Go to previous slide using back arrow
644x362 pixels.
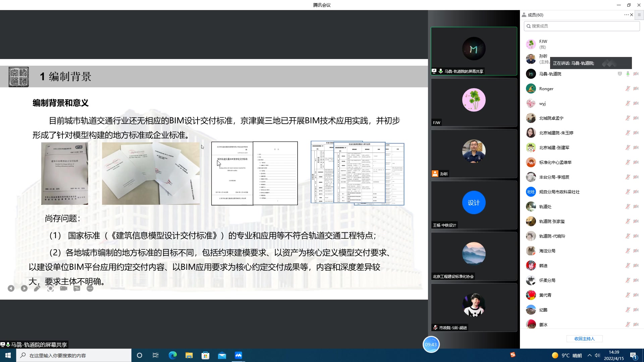(11, 288)
